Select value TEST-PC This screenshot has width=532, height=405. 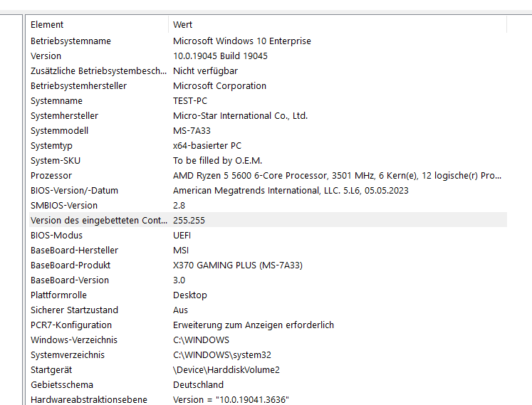pos(190,101)
